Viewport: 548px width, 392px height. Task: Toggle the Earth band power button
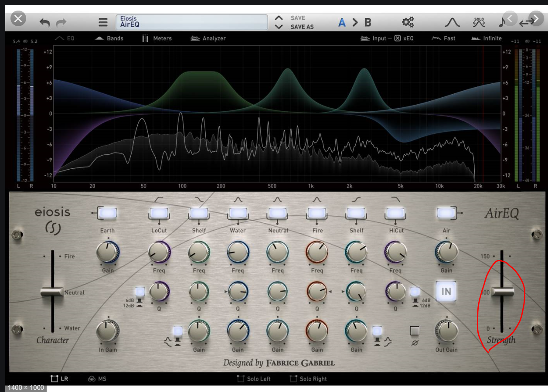(107, 213)
